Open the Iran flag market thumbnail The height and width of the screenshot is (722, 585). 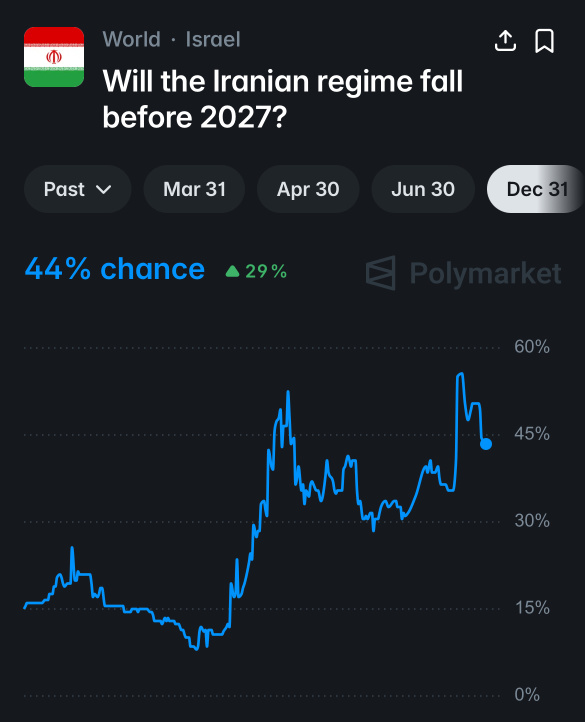[x=54, y=57]
